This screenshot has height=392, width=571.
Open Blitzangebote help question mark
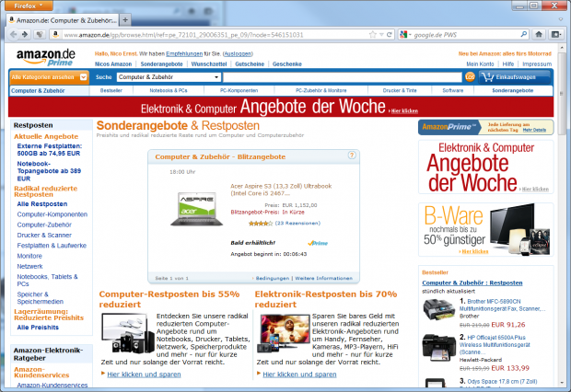pyautogui.click(x=352, y=156)
